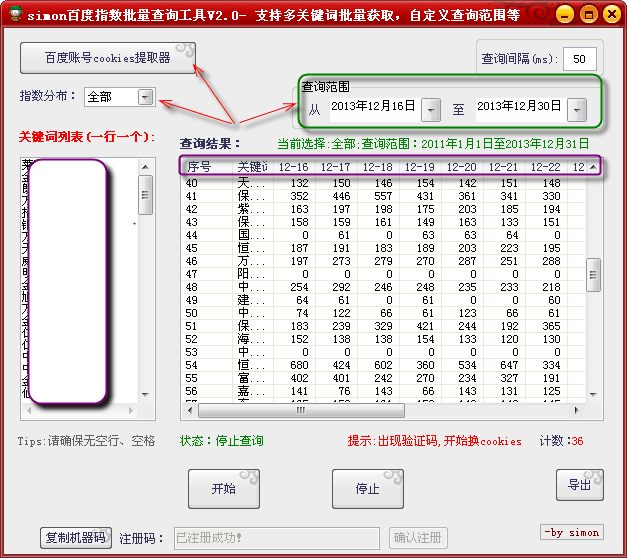The width and height of the screenshot is (627, 558).
Task: Click the 关键词 column header
Action: [253, 166]
